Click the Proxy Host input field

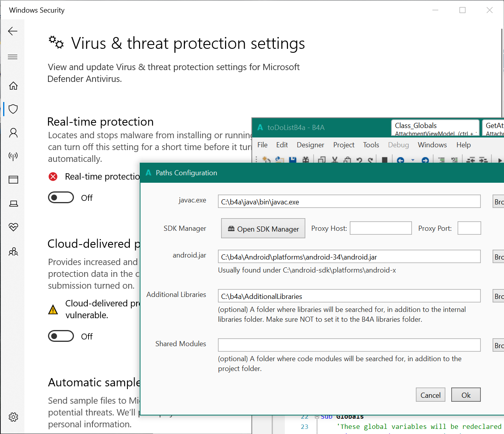click(380, 228)
